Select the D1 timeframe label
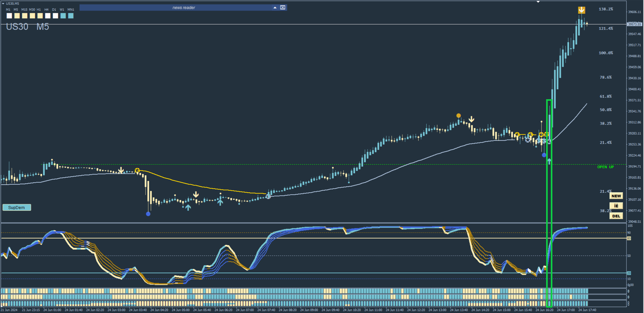644x313 pixels. [54, 10]
